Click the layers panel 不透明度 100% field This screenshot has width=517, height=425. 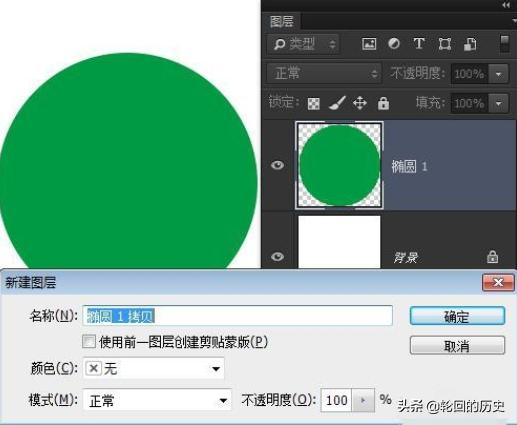point(470,74)
